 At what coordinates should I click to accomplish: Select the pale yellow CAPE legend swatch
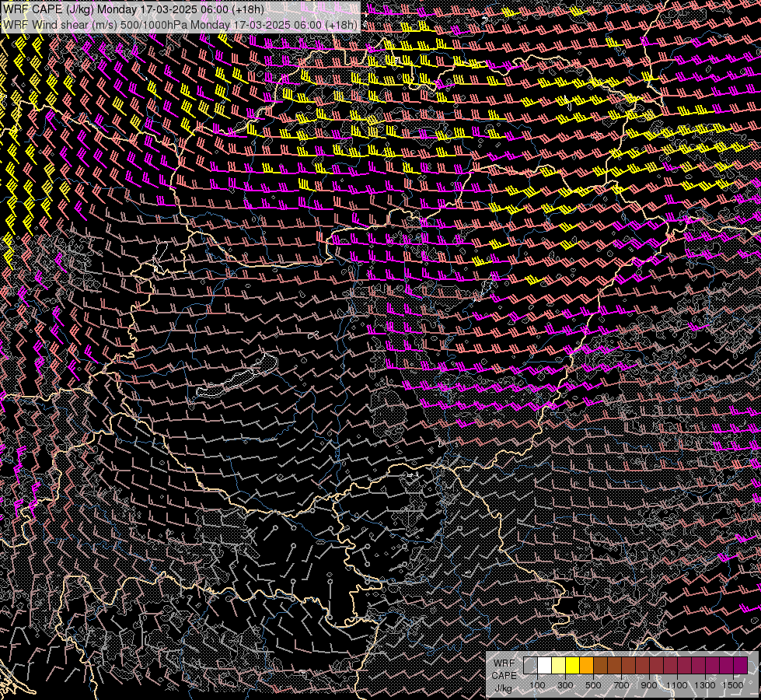coord(559,665)
